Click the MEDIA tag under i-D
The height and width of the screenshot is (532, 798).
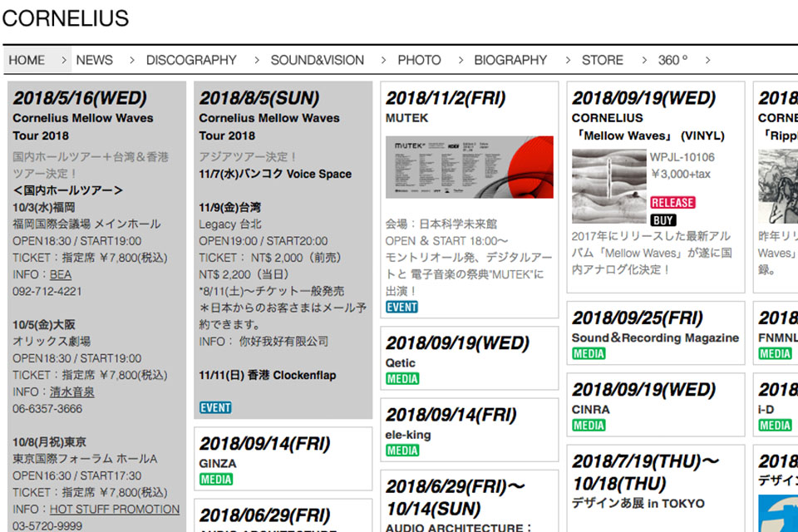coord(775,426)
